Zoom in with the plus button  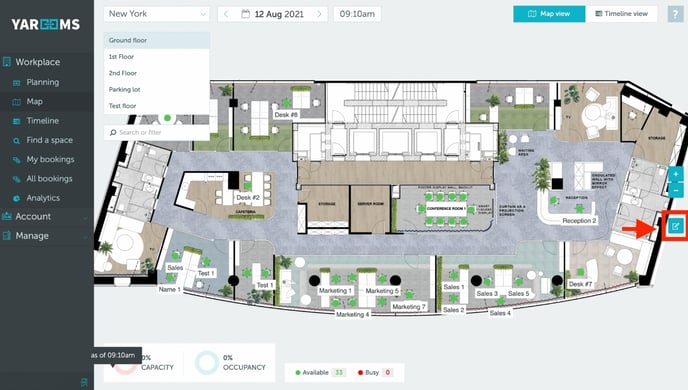[x=676, y=174]
